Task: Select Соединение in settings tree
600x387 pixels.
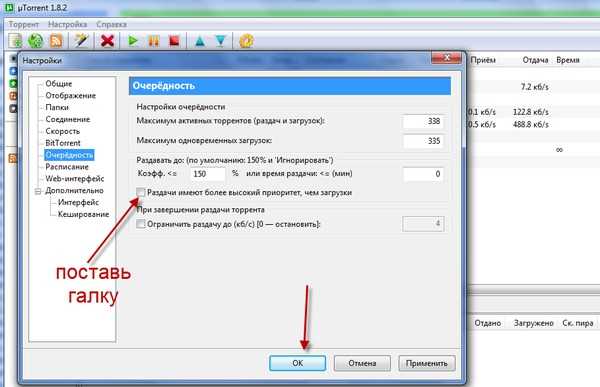Action: (x=68, y=119)
